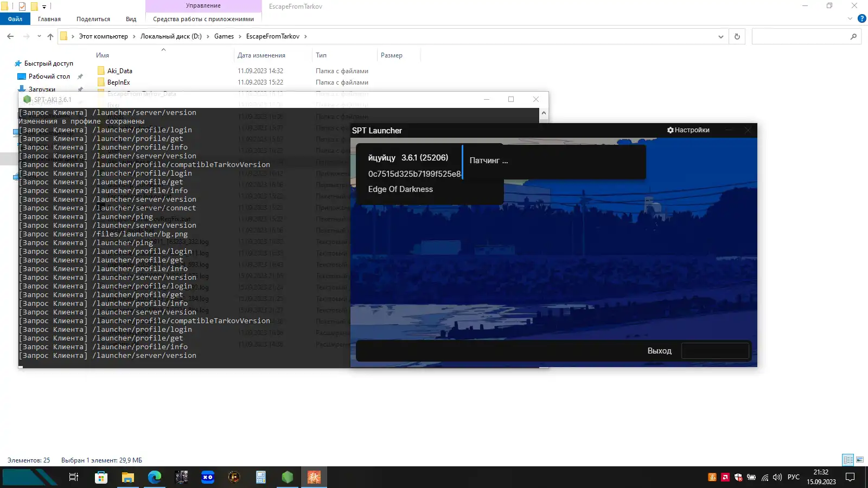This screenshot has width=868, height=488.
Task: Click the Explorer Help question mark icon
Action: pyautogui.click(x=861, y=18)
